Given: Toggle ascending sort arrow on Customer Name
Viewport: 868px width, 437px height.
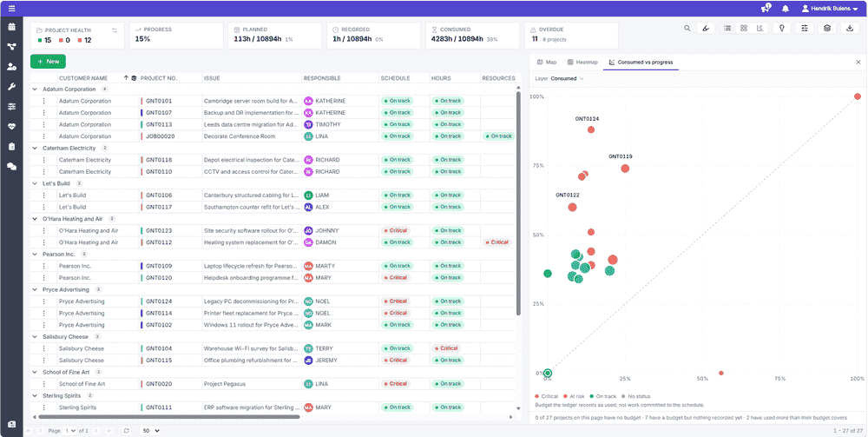Looking at the screenshot, I should click(126, 78).
